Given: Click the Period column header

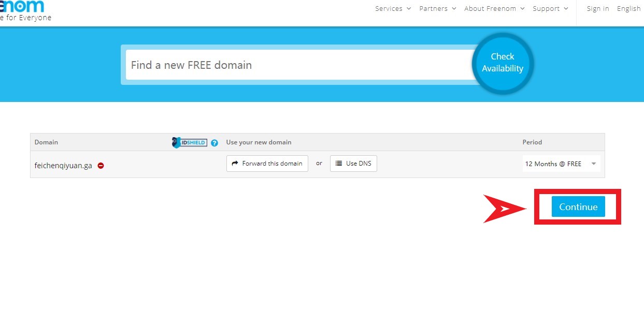Looking at the screenshot, I should [532, 142].
